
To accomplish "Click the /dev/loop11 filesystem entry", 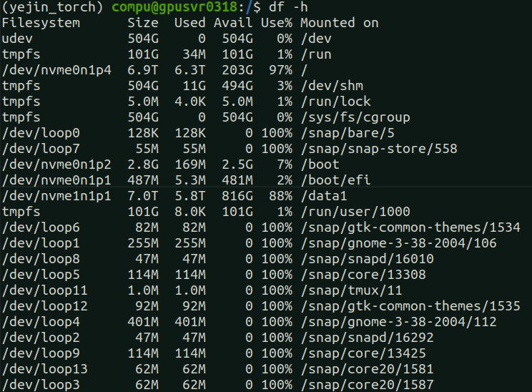I will tap(45, 290).
